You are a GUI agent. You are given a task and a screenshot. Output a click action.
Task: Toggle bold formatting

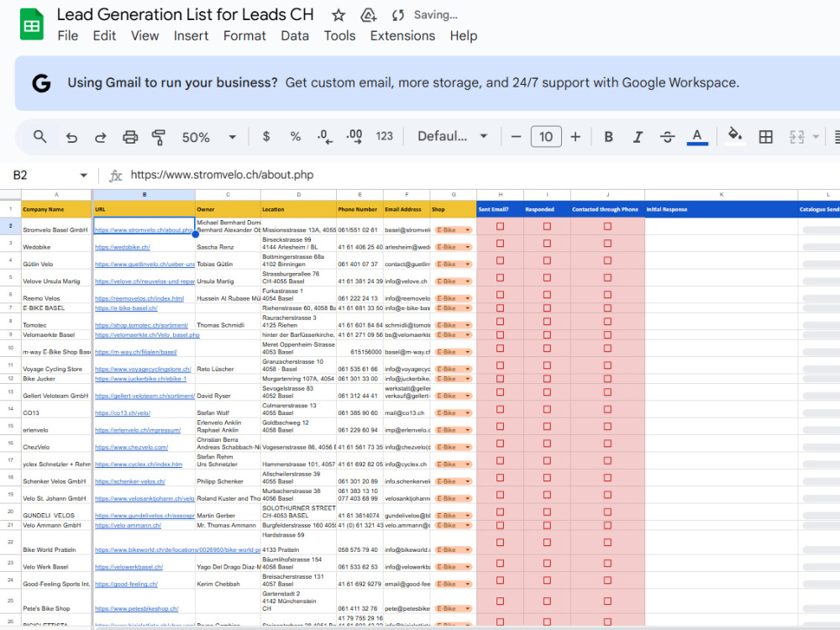click(x=608, y=137)
